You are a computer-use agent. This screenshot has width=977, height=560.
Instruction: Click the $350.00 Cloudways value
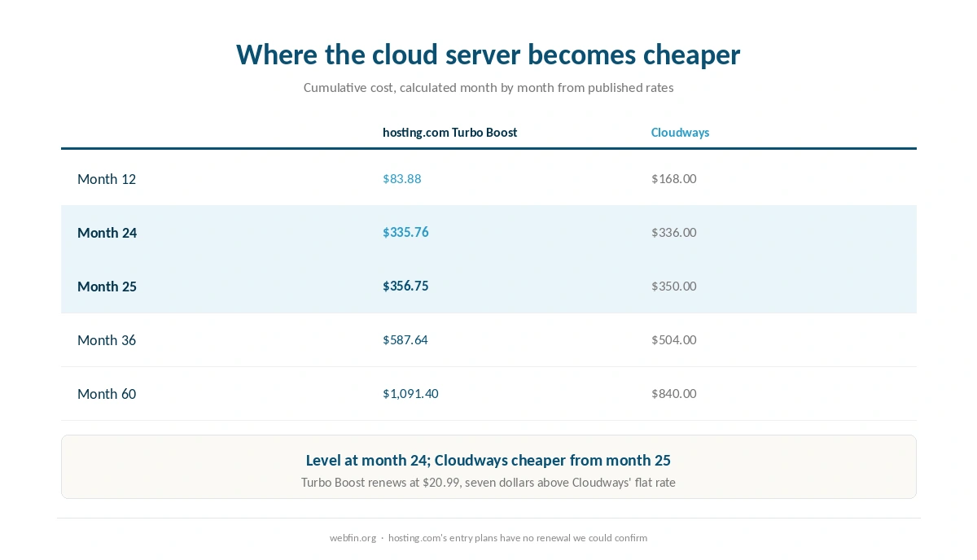(x=674, y=286)
